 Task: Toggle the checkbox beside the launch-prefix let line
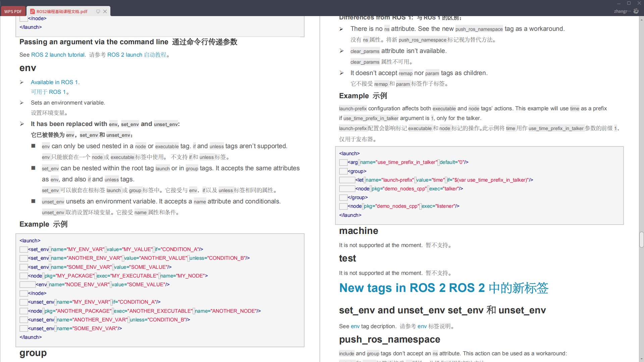coord(346,180)
